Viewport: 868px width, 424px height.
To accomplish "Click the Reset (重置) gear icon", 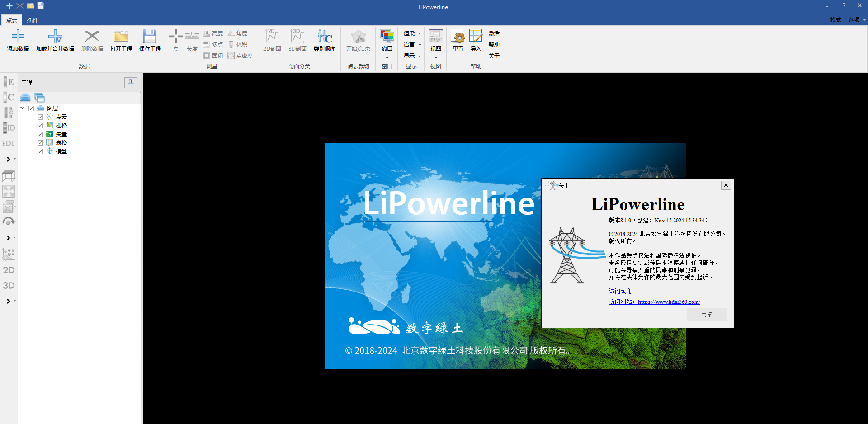I will [x=458, y=37].
